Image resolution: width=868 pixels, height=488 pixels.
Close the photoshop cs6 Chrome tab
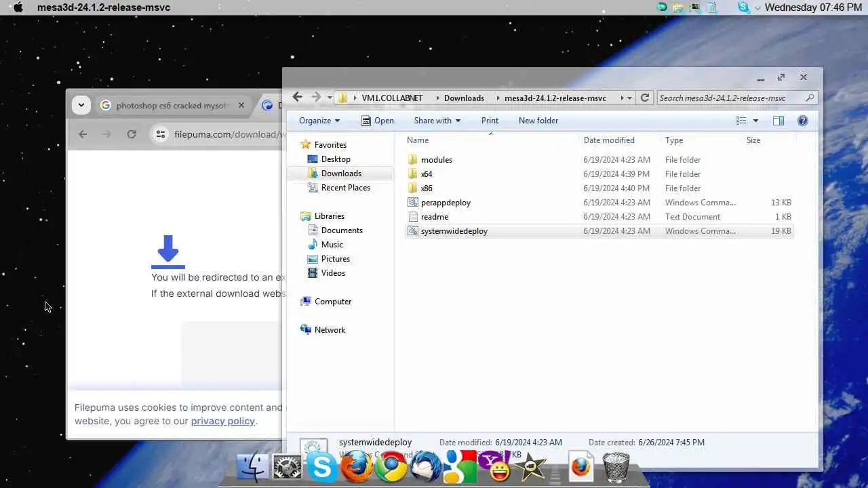click(x=241, y=106)
